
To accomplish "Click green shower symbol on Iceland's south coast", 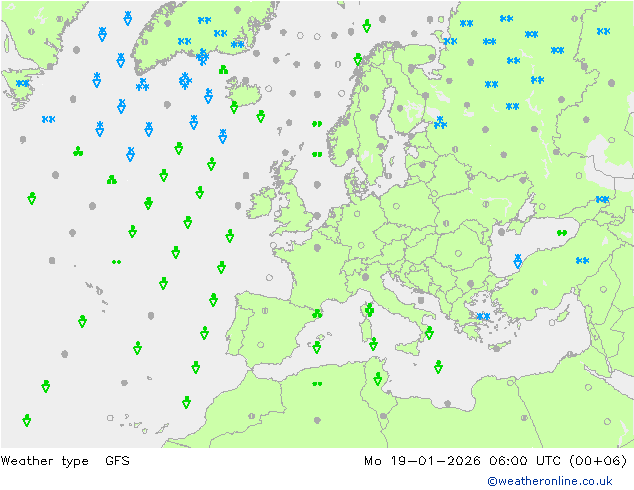I will [234, 107].
